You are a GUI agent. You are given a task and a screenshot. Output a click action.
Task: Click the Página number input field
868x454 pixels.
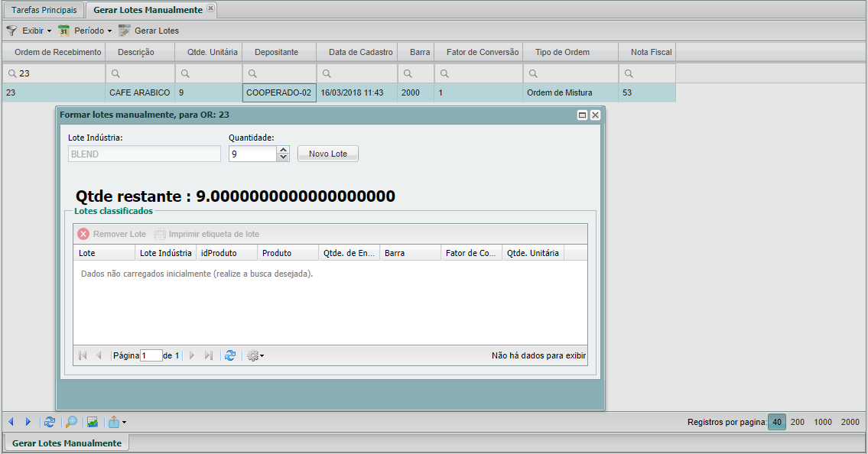(151, 355)
